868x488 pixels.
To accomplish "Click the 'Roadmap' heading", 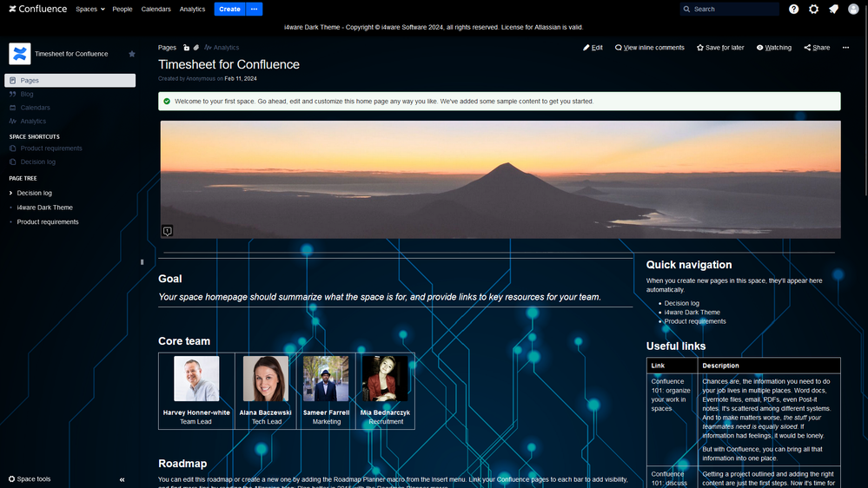I will click(182, 464).
